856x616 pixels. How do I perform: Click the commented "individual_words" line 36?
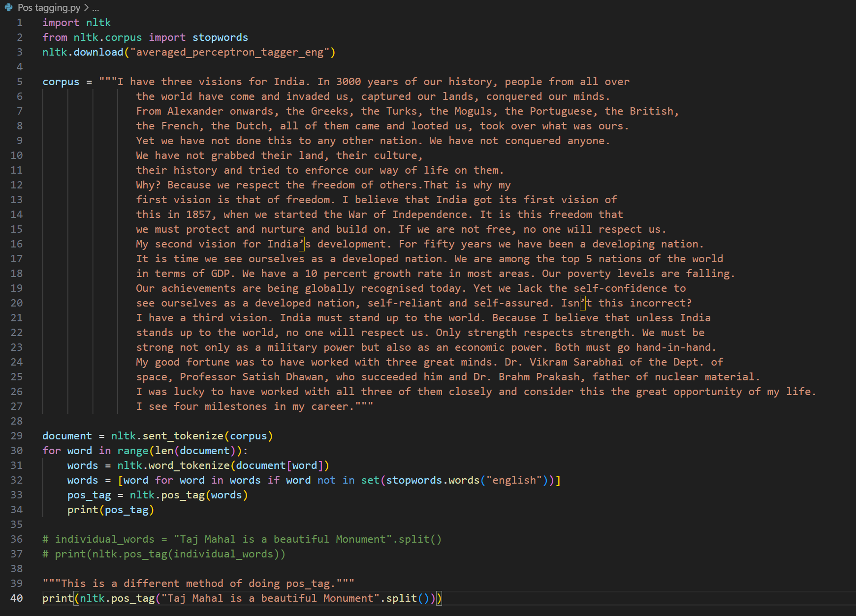coord(242,539)
